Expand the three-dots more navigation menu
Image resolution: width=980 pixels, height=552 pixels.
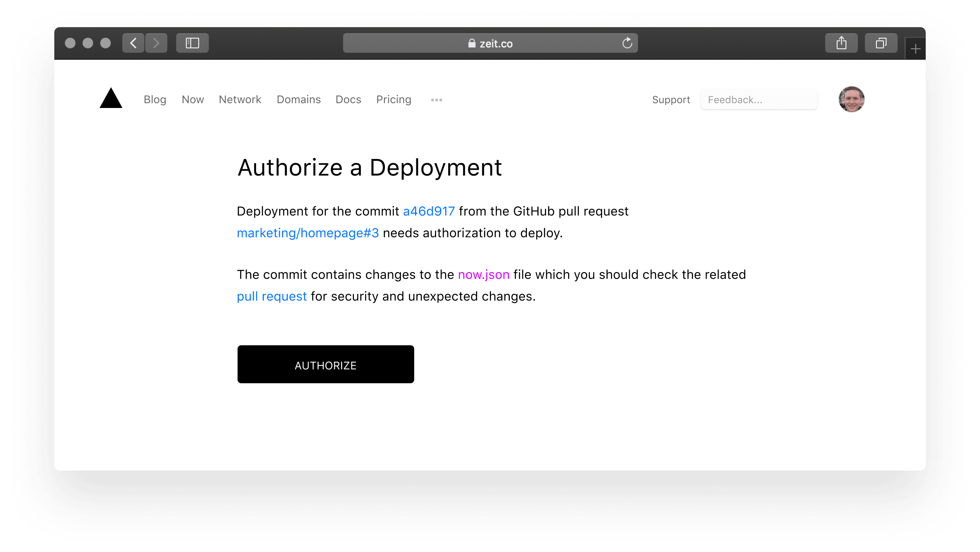(436, 100)
